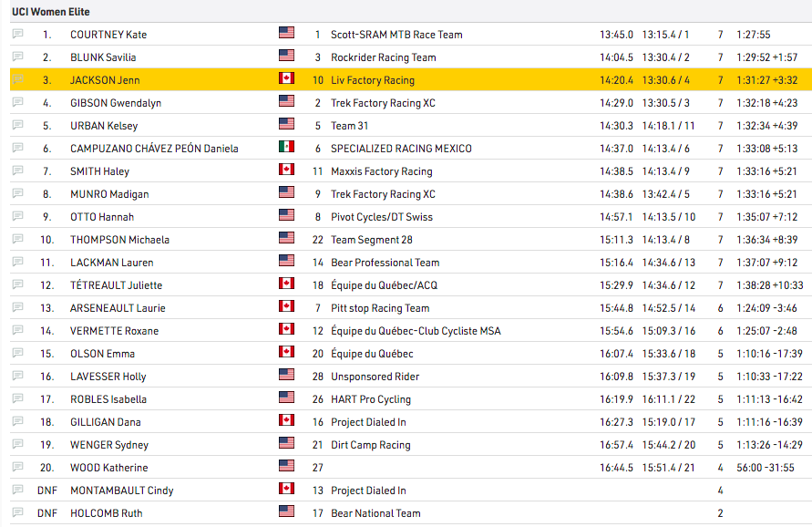Open comment icon for ROBLES Isabella row
812x527 pixels.
tap(18, 398)
